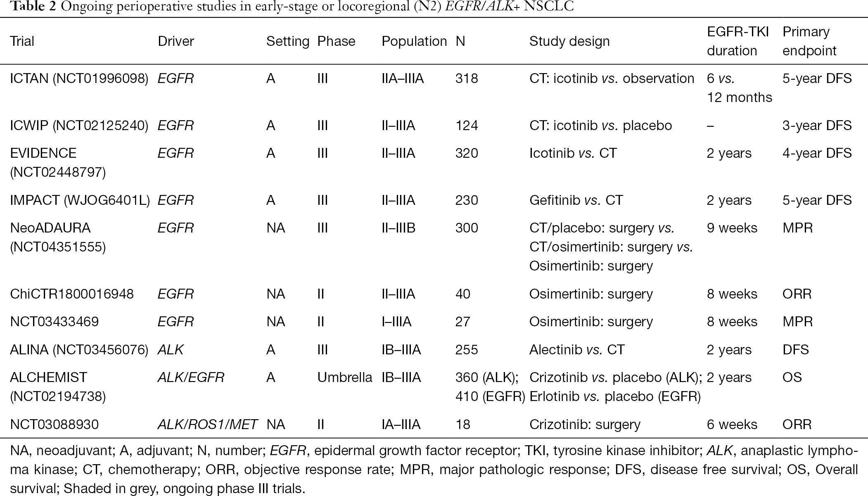Click the Study design column header
Viewport: 868px width, 496px height.
click(569, 41)
